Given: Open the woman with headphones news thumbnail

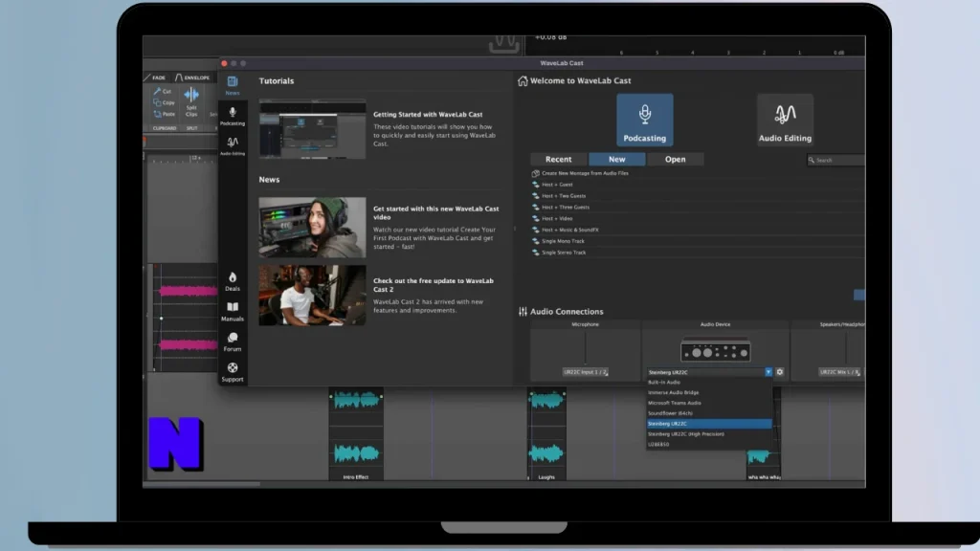Looking at the screenshot, I should click(313, 228).
